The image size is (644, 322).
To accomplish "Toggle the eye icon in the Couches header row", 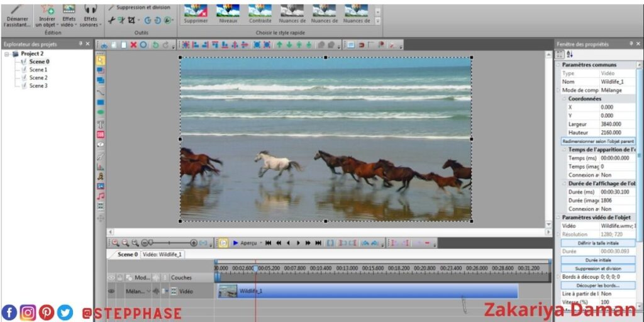I will [111, 277].
